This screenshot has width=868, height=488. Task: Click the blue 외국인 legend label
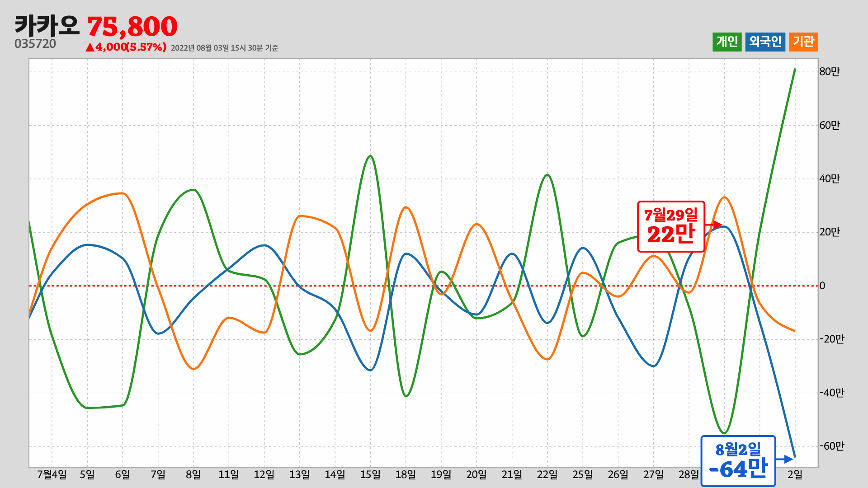(x=765, y=42)
